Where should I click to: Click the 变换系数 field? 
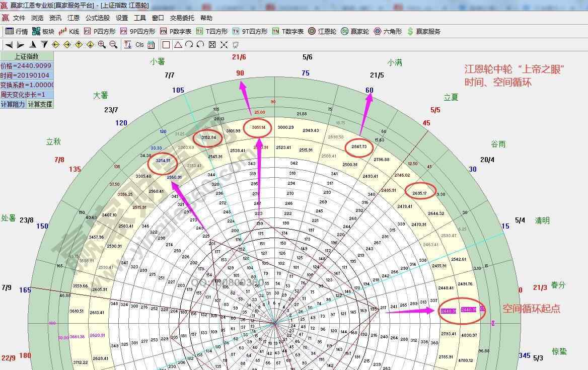pos(27,85)
